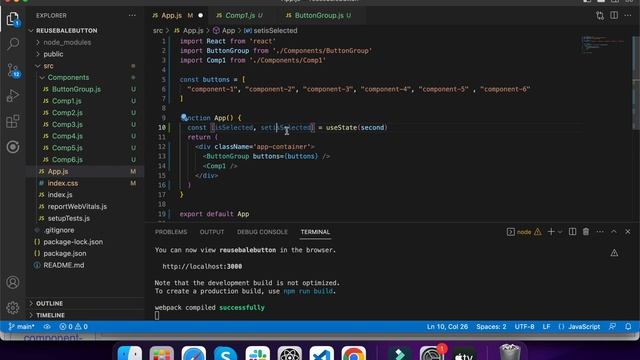The height and width of the screenshot is (360, 640).
Task: Close the terminal panel
Action: 628,232
